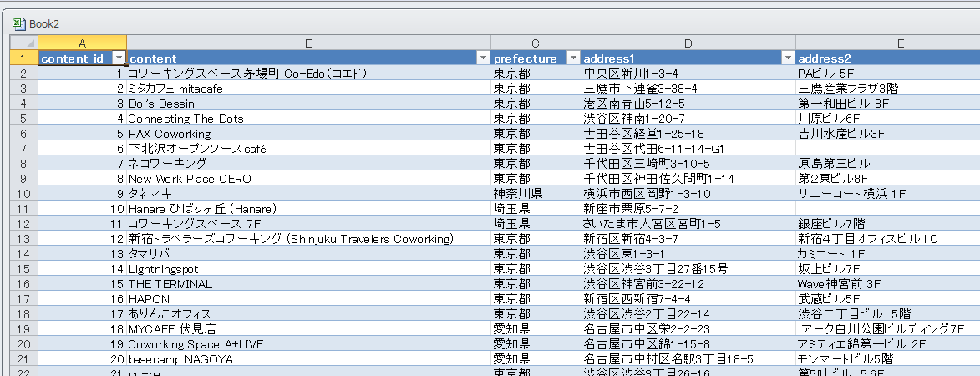Click the Book2 window title

pyautogui.click(x=43, y=24)
